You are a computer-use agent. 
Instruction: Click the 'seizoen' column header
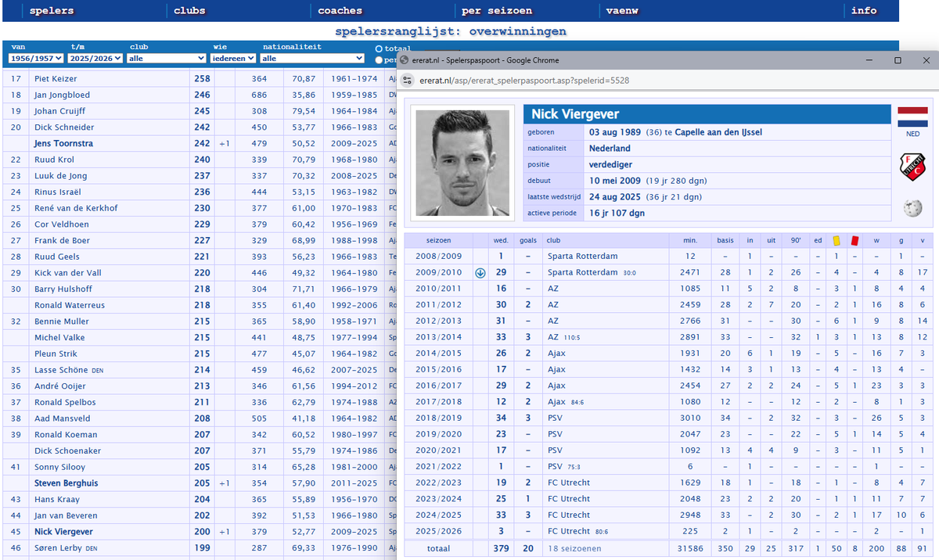pyautogui.click(x=438, y=240)
